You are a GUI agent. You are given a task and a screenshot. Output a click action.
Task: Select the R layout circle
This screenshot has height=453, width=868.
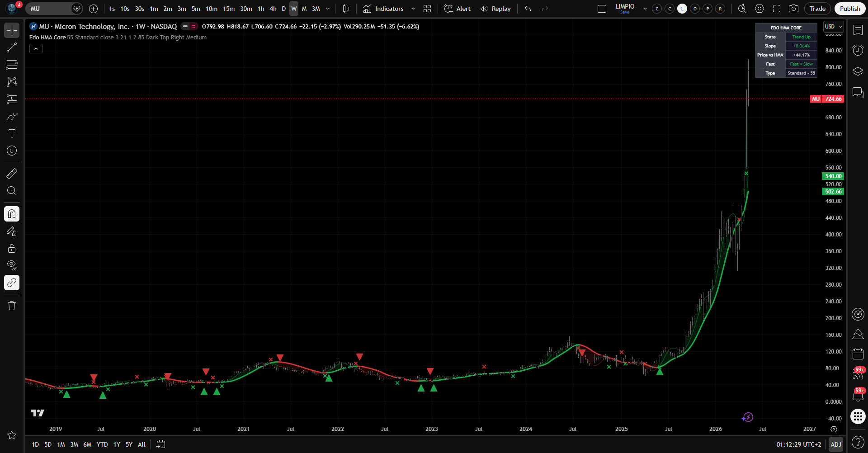tap(720, 9)
